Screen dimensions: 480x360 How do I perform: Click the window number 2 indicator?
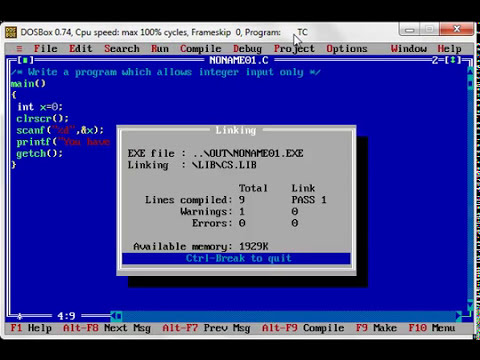[x=435, y=60]
